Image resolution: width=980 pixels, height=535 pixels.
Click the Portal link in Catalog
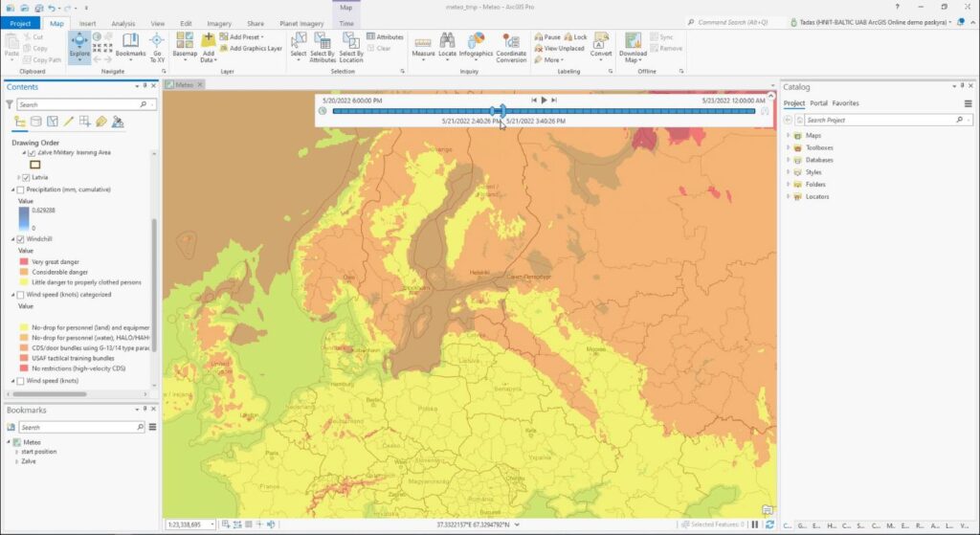click(x=818, y=103)
